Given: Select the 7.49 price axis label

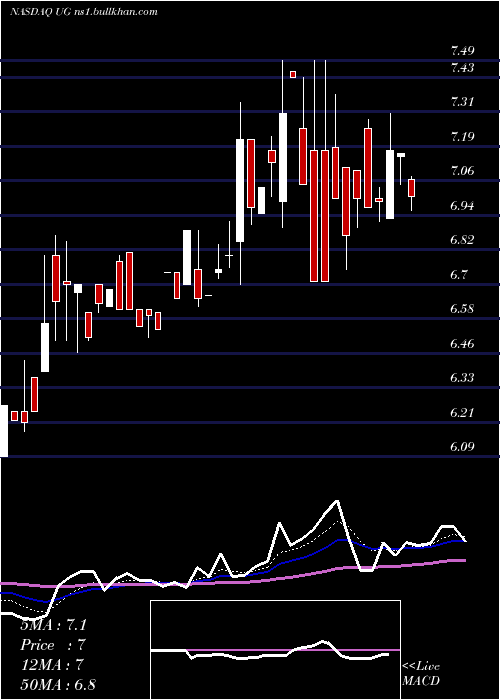Looking at the screenshot, I should click(x=462, y=51).
